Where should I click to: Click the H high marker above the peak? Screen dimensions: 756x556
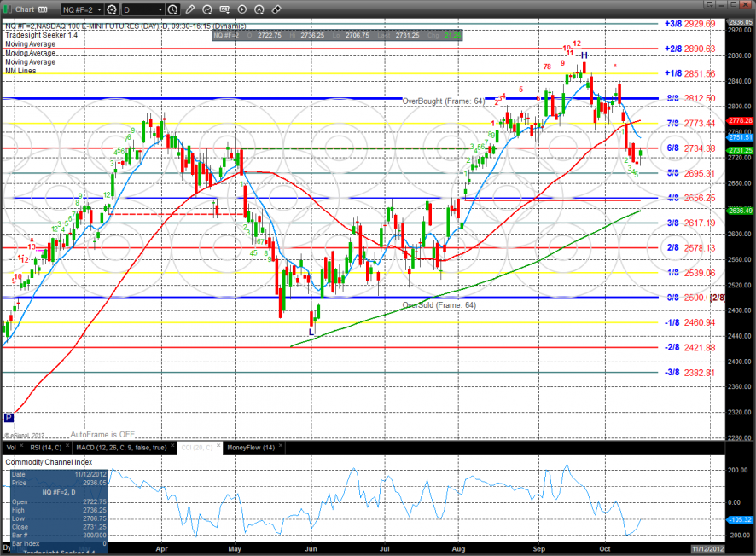point(584,55)
